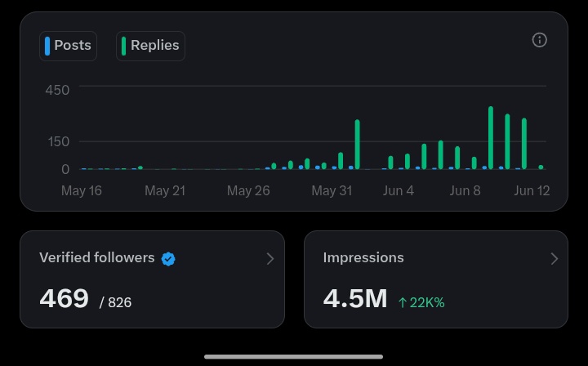Click the '/ 826' total followers text
588x366 pixels.
[115, 302]
